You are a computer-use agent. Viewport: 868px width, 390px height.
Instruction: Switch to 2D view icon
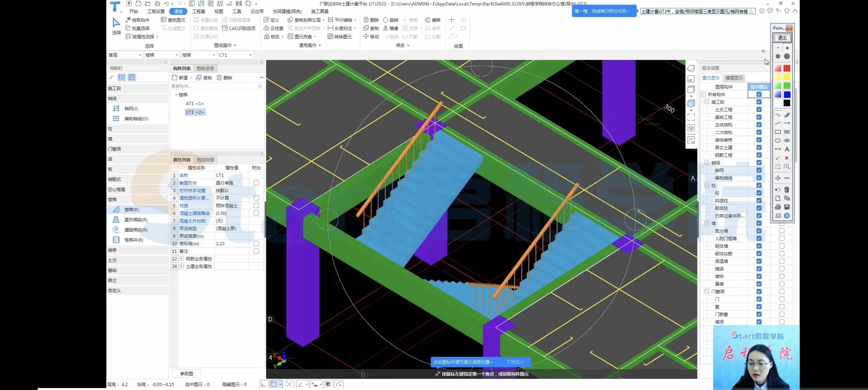691,80
